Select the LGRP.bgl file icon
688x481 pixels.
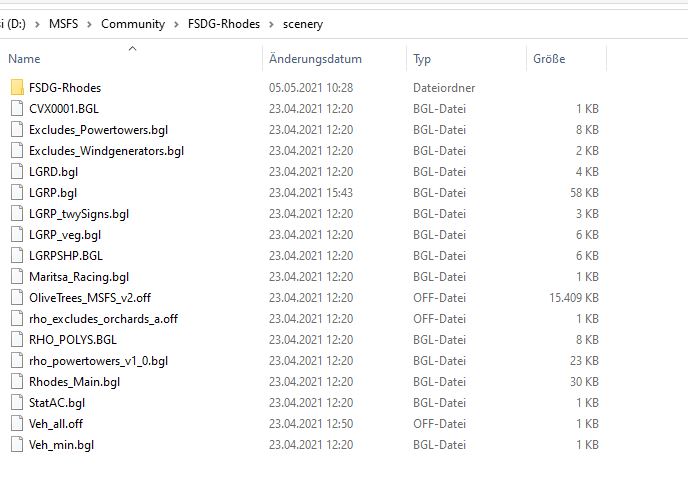pyautogui.click(x=17, y=193)
